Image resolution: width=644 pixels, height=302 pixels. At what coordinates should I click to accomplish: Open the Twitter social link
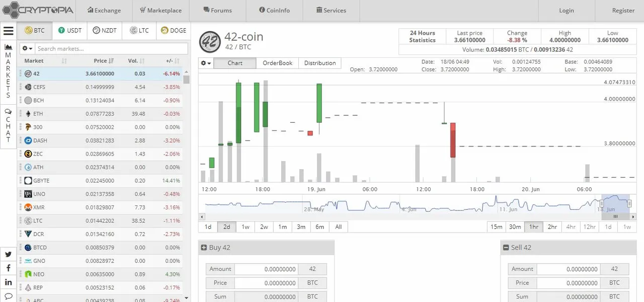click(x=9, y=254)
